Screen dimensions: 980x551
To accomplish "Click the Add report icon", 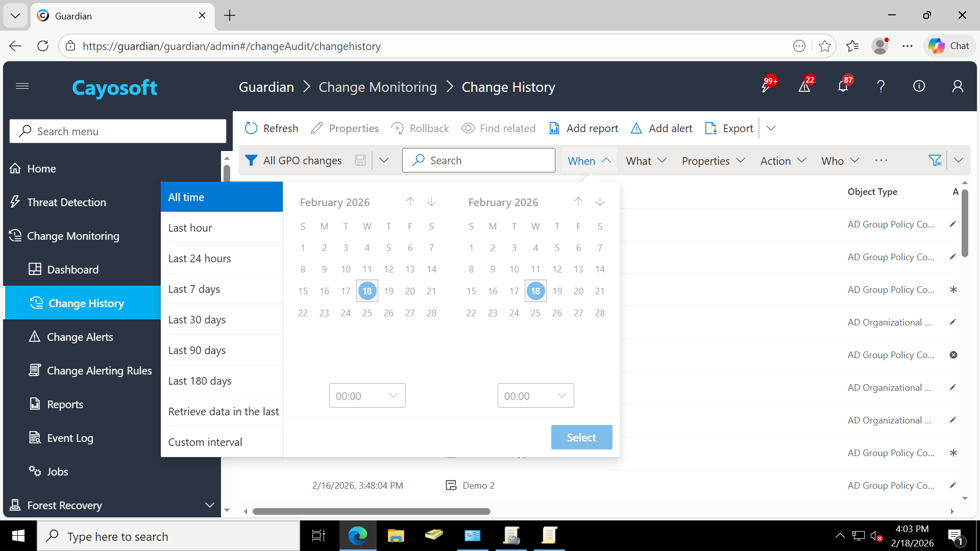I will [x=554, y=128].
